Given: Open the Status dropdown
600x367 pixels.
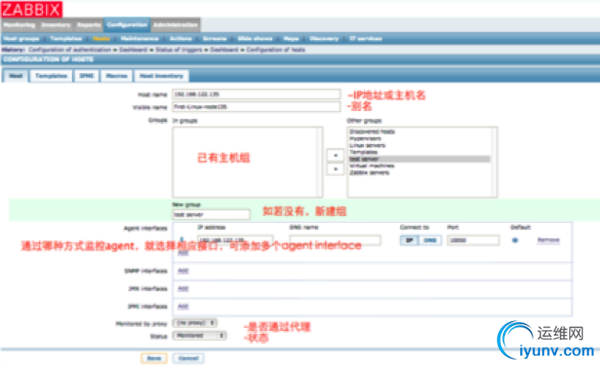Looking at the screenshot, I should click(x=199, y=336).
